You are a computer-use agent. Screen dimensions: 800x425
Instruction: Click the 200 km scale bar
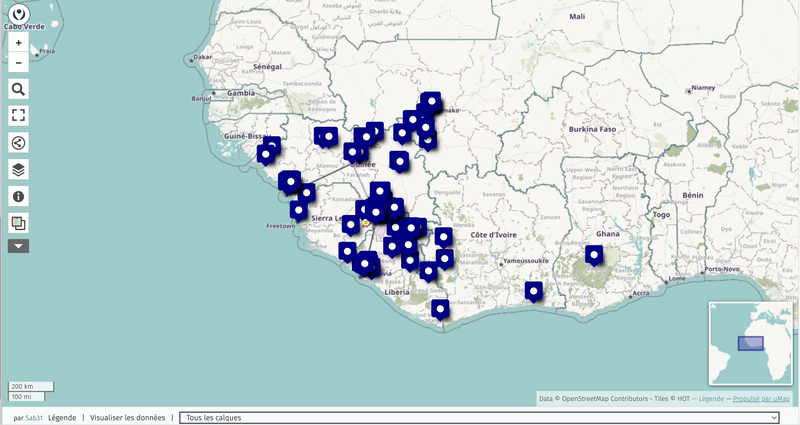[31, 386]
